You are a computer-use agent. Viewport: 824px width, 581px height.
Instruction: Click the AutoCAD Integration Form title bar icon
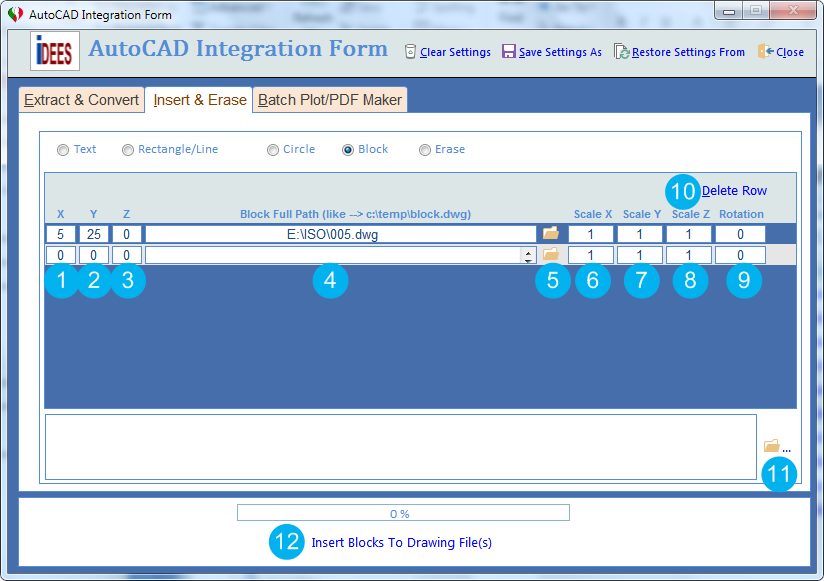click(x=16, y=14)
